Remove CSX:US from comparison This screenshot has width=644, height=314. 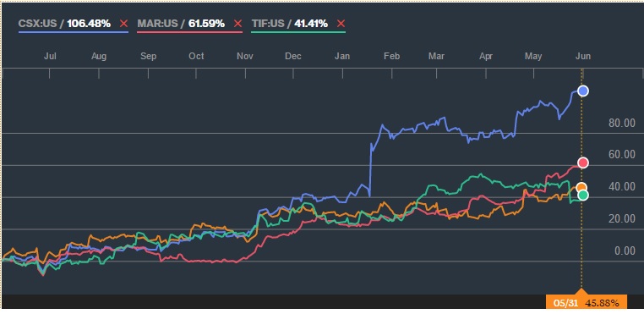click(123, 24)
